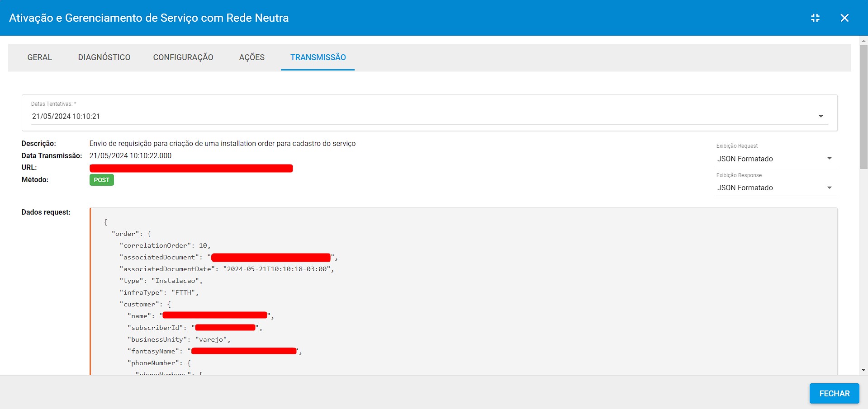Click the "phoneNumber": { JSON line

(159, 363)
